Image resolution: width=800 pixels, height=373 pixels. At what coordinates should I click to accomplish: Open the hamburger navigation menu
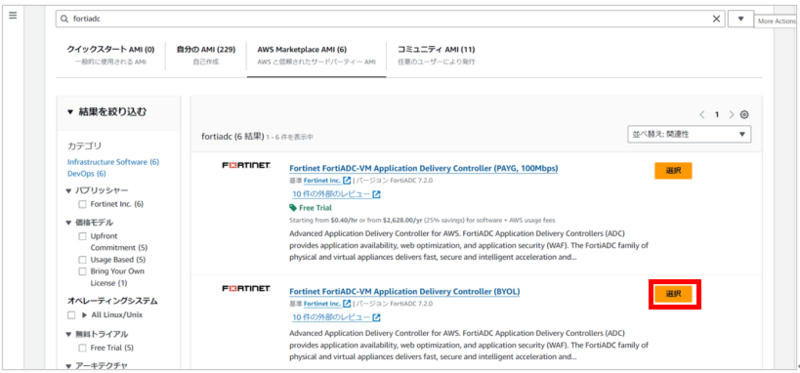tap(13, 15)
